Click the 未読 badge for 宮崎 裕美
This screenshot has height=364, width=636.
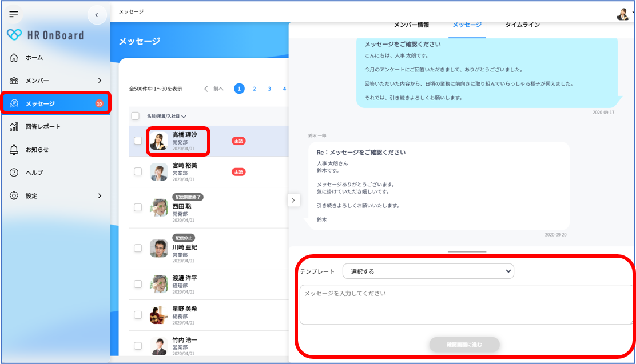[238, 172]
